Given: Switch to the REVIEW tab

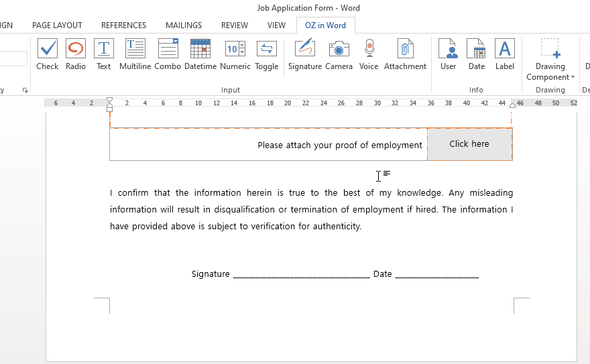Looking at the screenshot, I should tap(235, 25).
